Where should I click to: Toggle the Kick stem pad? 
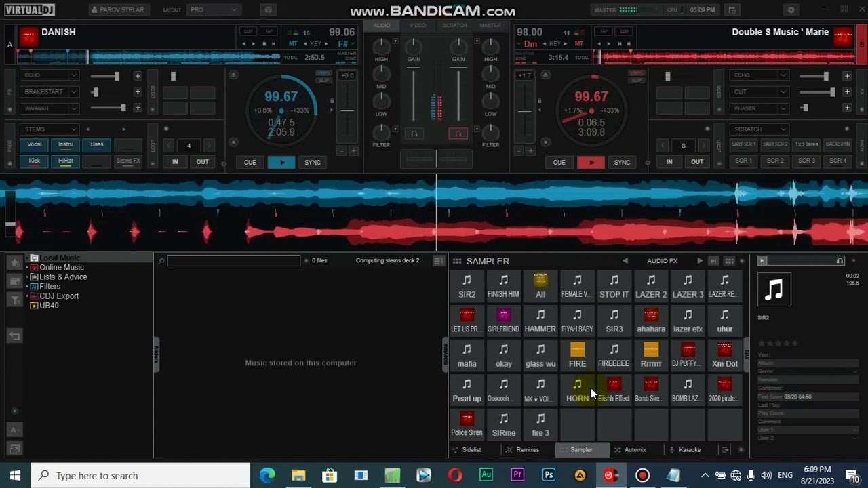pyautogui.click(x=35, y=161)
